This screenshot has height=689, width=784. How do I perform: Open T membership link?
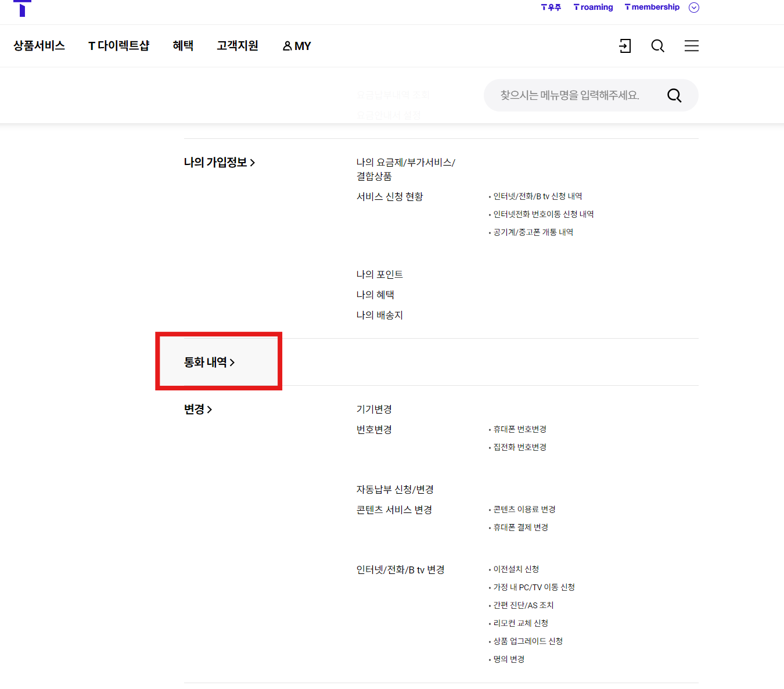(652, 8)
